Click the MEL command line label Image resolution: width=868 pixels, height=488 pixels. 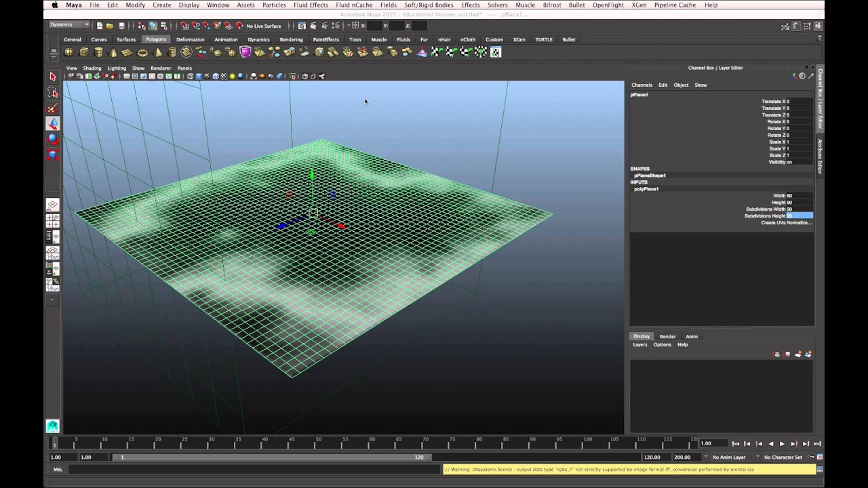(x=58, y=469)
